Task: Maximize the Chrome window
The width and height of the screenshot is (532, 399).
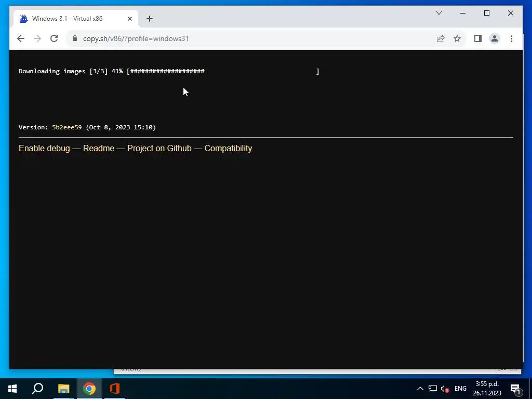Action: (x=486, y=13)
